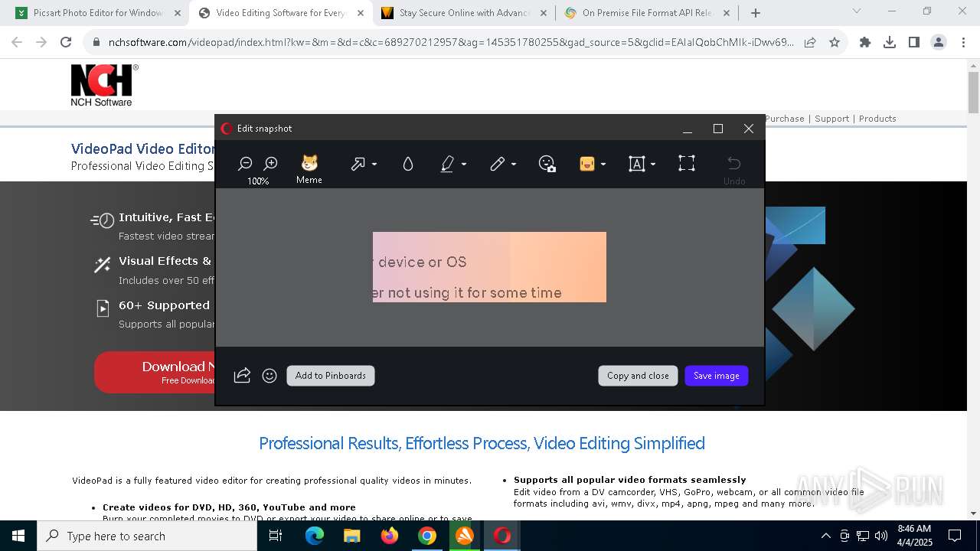
Task: Open the Windows Start menu
Action: point(18,536)
